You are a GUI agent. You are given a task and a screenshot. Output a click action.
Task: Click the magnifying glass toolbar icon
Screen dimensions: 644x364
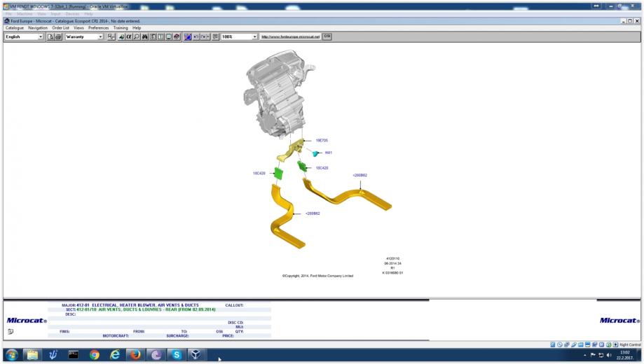pos(137,36)
